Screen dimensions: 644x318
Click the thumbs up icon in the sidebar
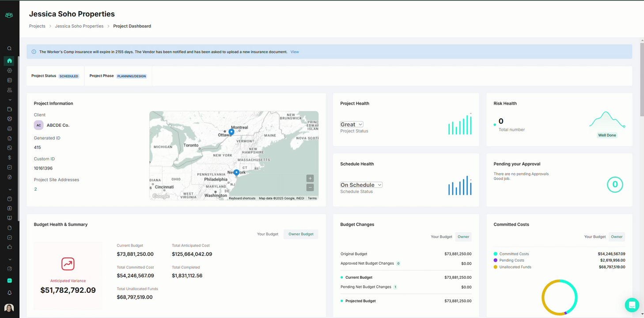9,247
